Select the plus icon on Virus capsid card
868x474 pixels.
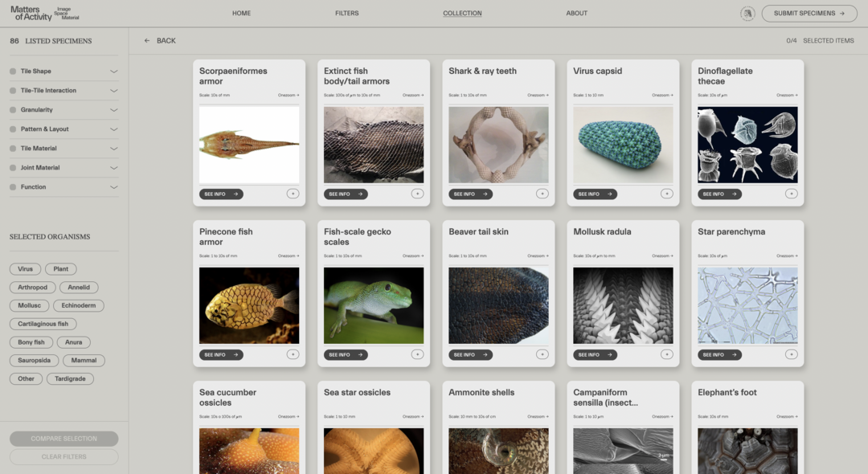[666, 194]
